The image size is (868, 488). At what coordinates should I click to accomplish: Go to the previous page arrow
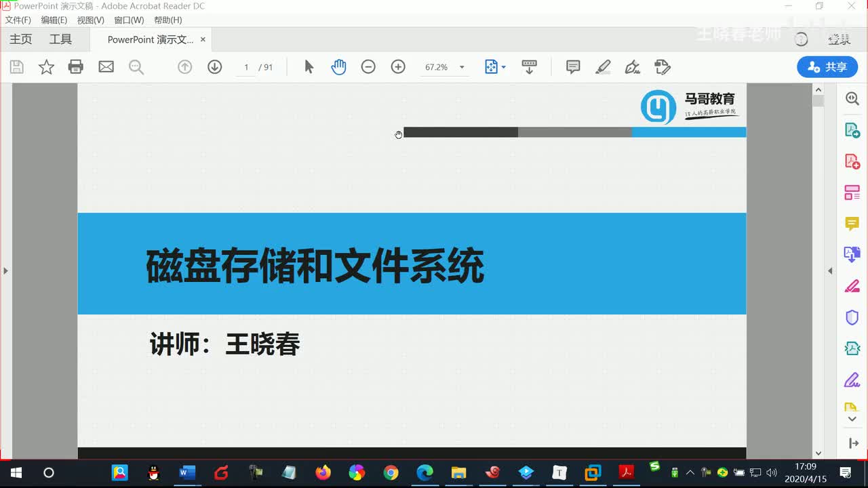point(184,67)
